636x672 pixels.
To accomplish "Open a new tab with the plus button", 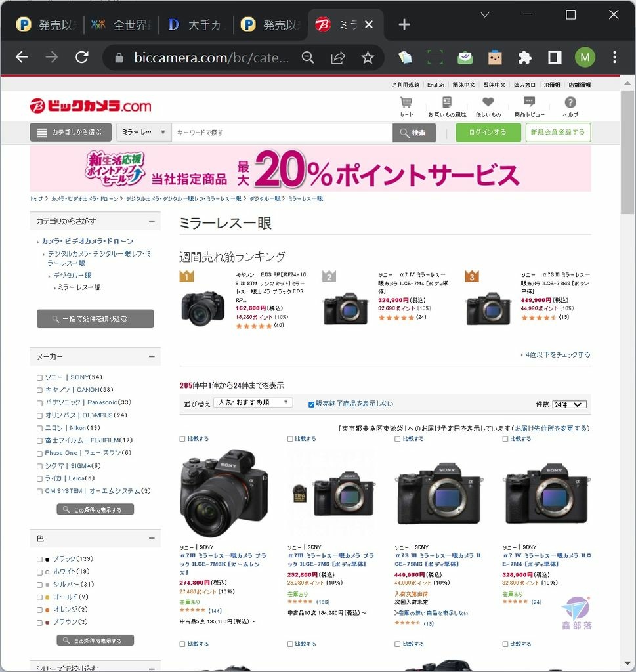I will [404, 24].
